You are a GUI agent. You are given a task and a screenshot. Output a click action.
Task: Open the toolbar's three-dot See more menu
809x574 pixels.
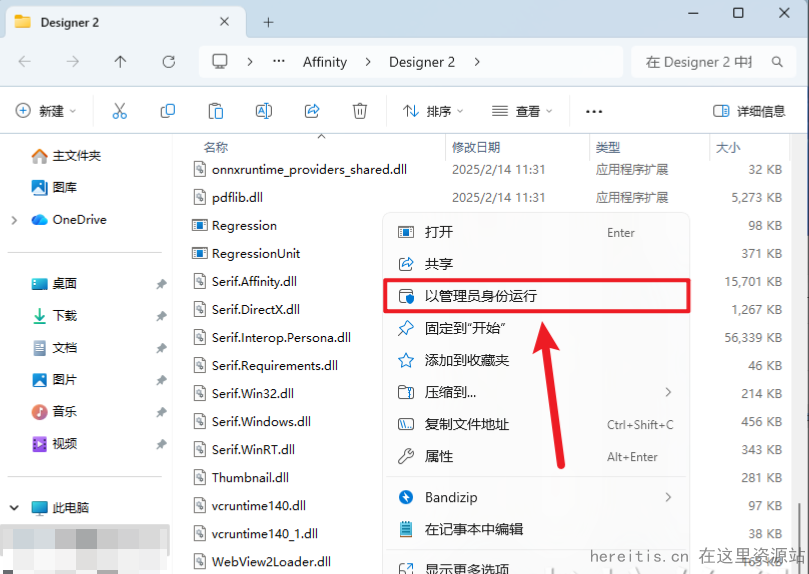tap(594, 111)
